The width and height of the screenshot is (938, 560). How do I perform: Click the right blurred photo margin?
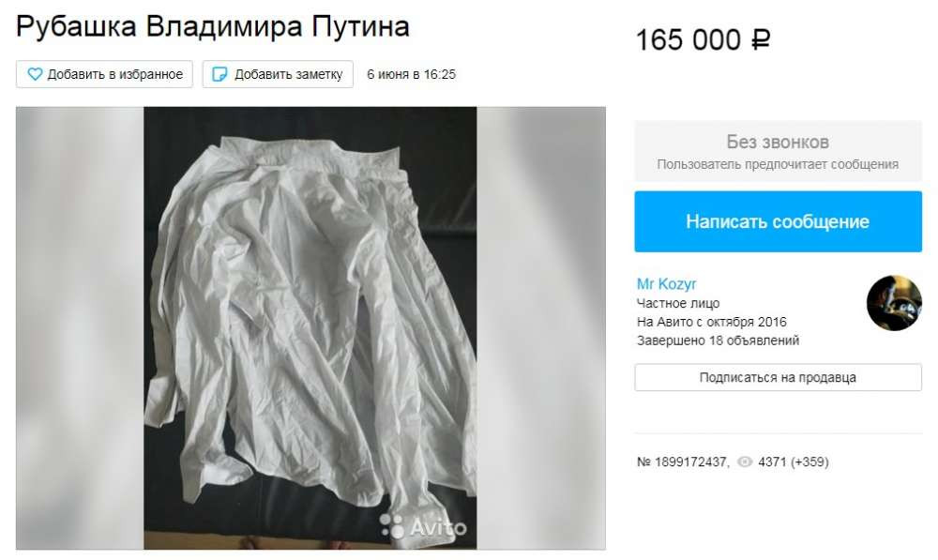(541, 328)
